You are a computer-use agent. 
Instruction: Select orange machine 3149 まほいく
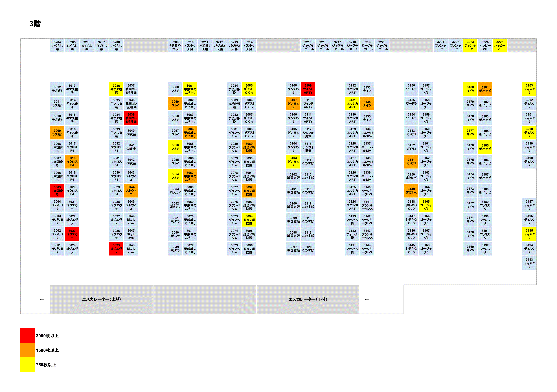(x=411, y=191)
